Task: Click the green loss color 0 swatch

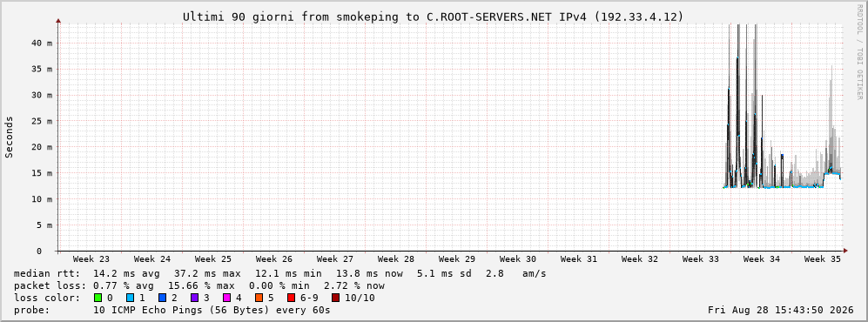Action: pos(98,299)
